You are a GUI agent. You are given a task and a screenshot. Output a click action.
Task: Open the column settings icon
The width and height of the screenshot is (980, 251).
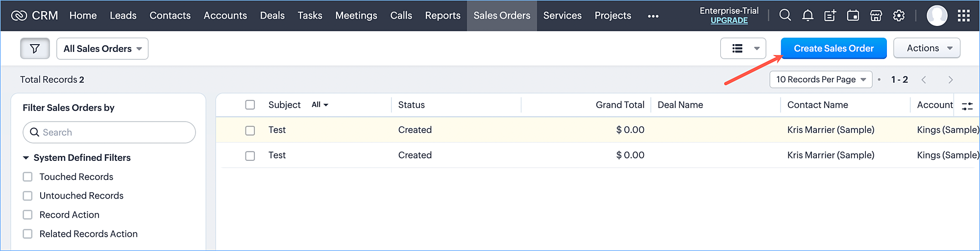pyautogui.click(x=967, y=106)
